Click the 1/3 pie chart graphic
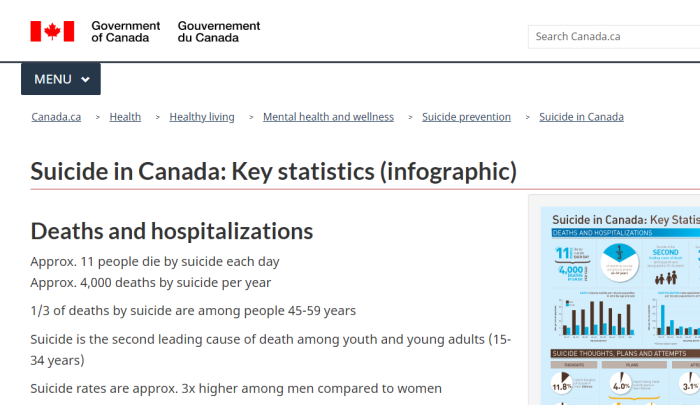 point(619,262)
